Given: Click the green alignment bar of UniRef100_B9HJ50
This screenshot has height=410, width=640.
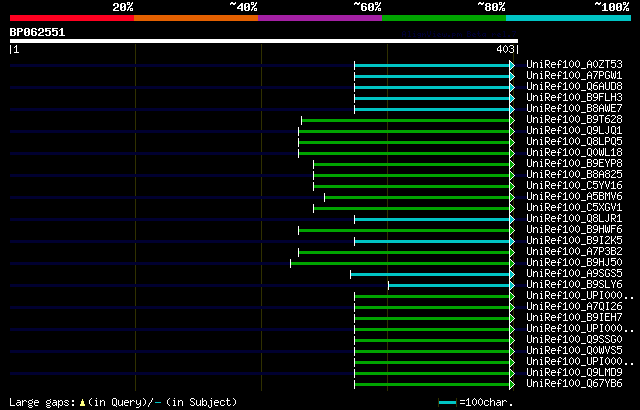Looking at the screenshot, I should coord(400,264).
